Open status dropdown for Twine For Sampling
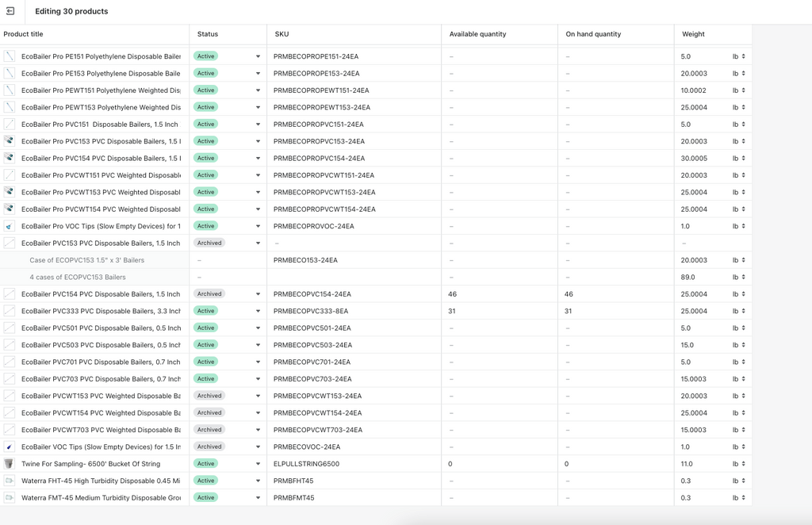This screenshot has width=812, height=525. (258, 464)
